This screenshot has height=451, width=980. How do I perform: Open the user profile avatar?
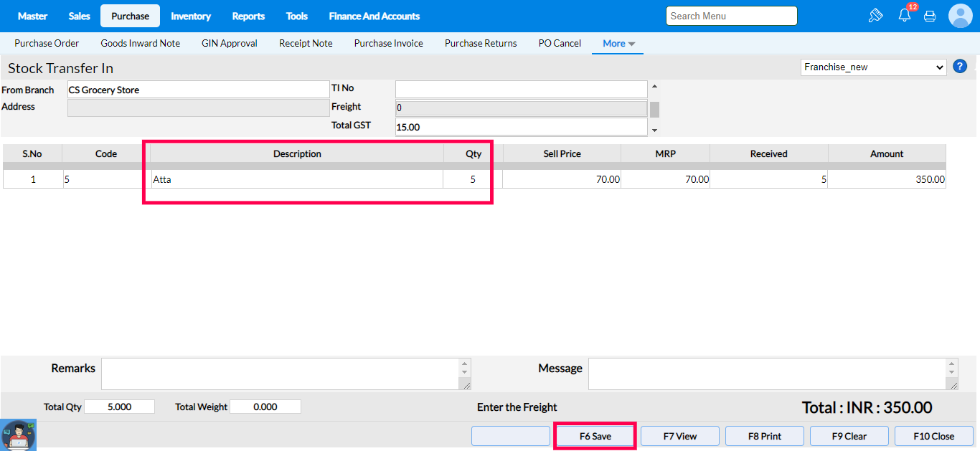tap(960, 16)
